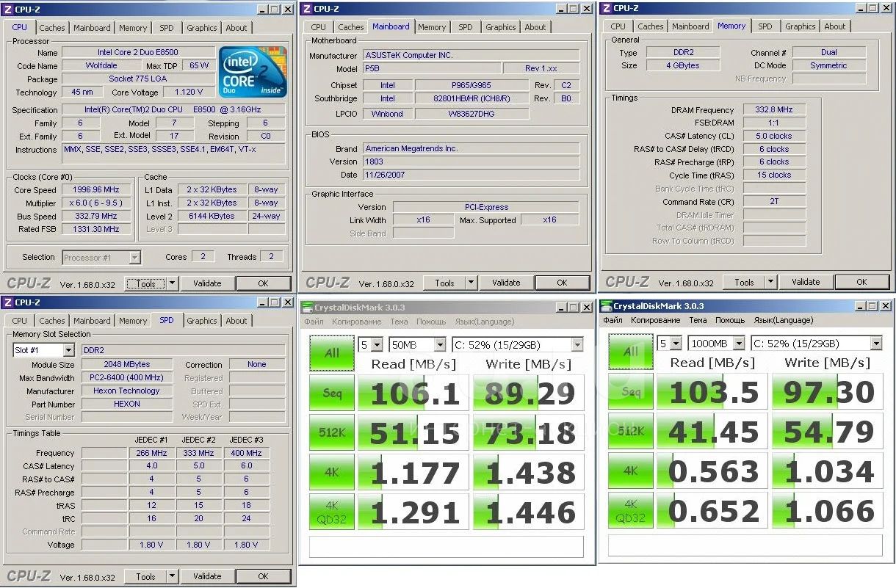Switch to the About tab in the CPU-Z memory window
This screenshot has height=588, width=896.
tap(834, 26)
